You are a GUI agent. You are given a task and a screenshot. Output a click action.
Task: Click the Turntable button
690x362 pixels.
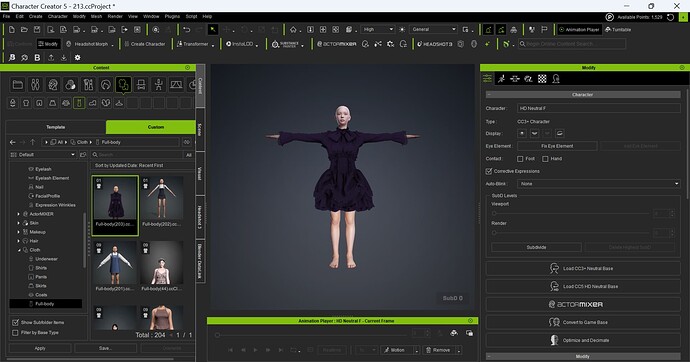(x=618, y=29)
